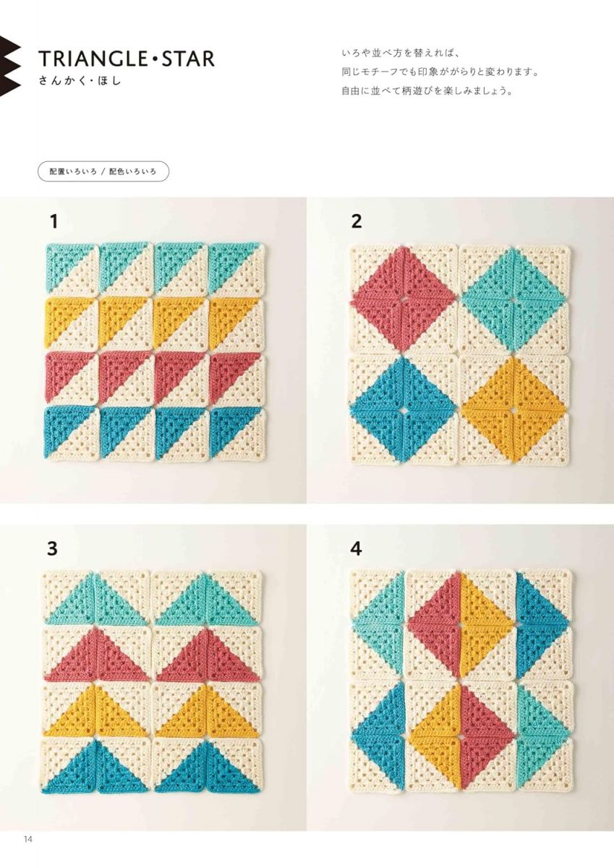Click the pink triangle row in pattern 3
This screenshot has width=614, height=868.
153,655
